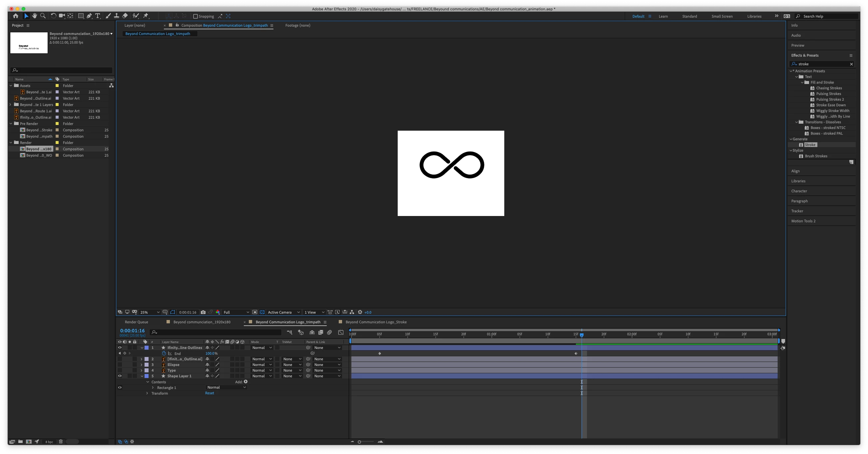Switch to the Render Queue tab
The image size is (868, 454).
(x=136, y=322)
